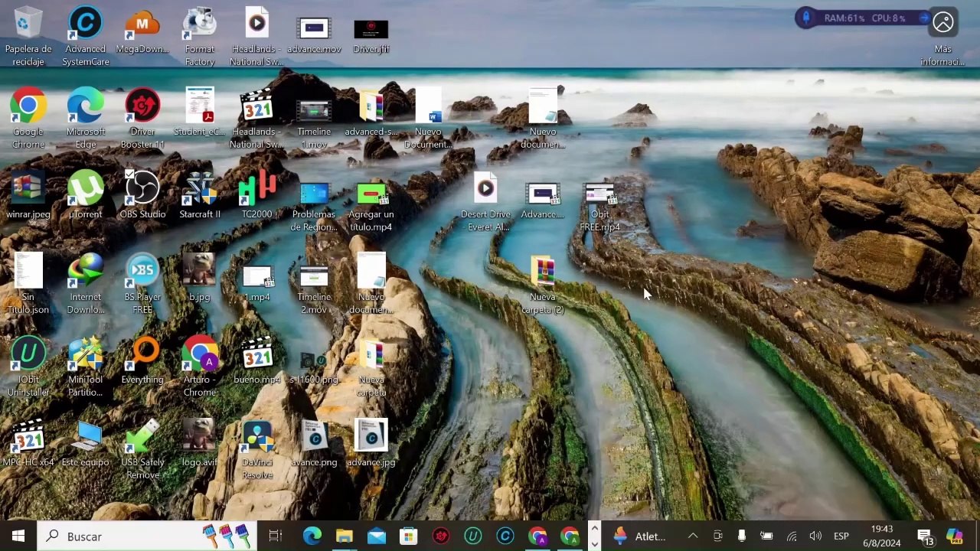
Task: Open the Mail app from taskbar
Action: coord(376,536)
